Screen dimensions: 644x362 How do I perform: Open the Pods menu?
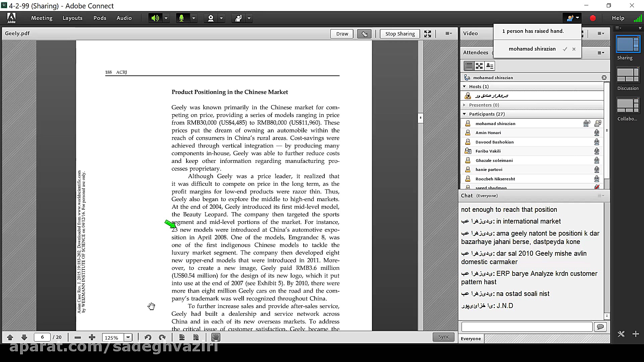[100, 18]
